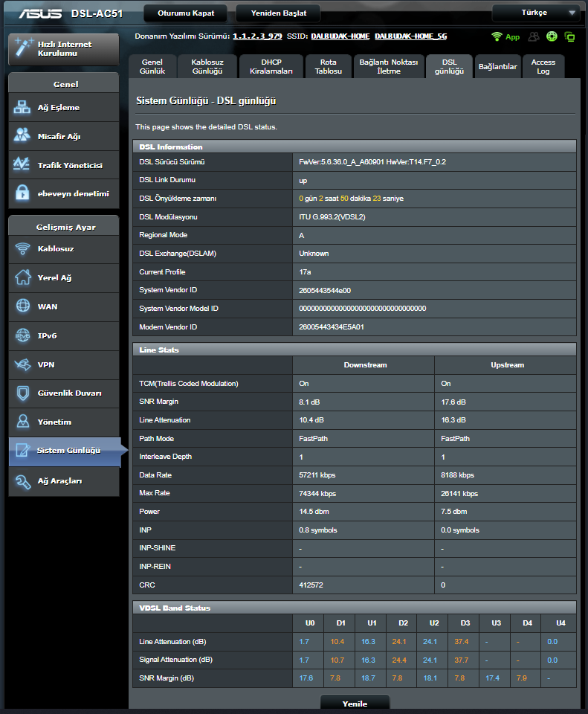Screen dimensions: 588x714
Task: Open Güvenlik Duvarı firewall settings
Action: click(x=64, y=393)
